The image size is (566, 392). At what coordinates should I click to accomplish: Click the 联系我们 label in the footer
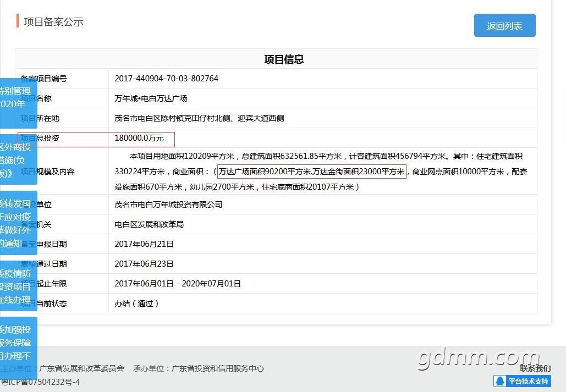(535, 368)
